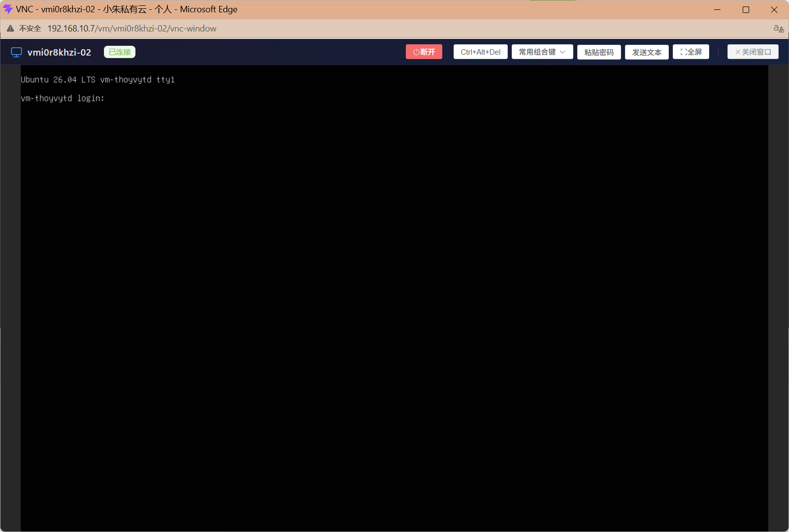Image resolution: width=789 pixels, height=532 pixels.
Task: Click the 关闭窗口 close window button
Action: click(753, 52)
